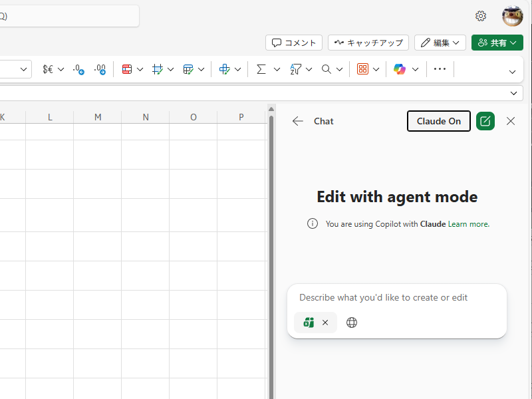Click the green 共有 share button
532x399 pixels.
tap(497, 43)
